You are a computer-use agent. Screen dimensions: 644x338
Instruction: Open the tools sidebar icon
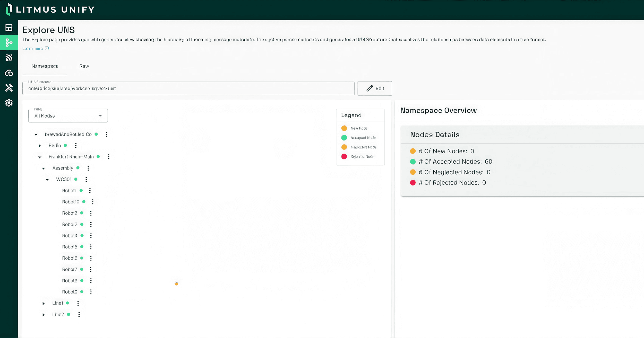(9, 88)
